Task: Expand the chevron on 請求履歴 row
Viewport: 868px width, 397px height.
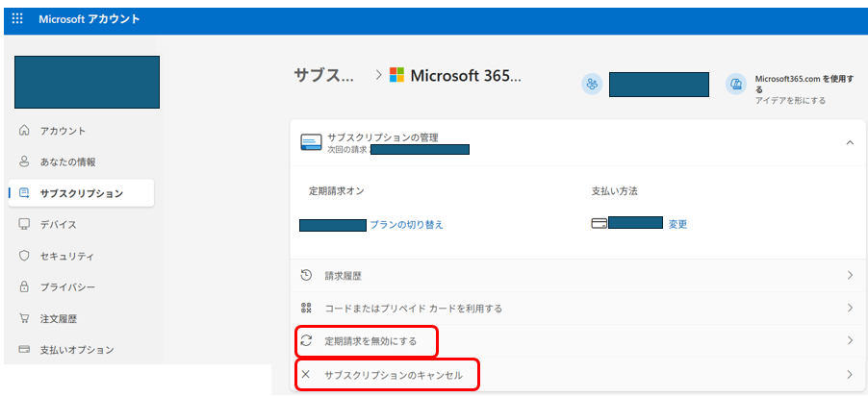Action: [x=851, y=275]
